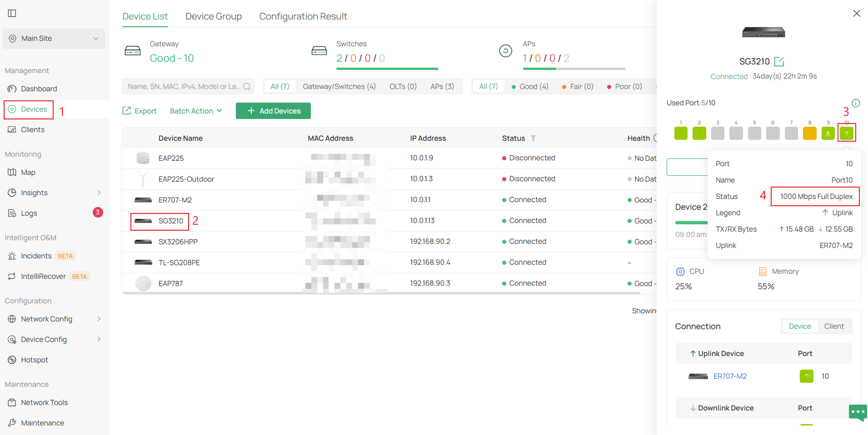Click the CPU usage icon
The height and width of the screenshot is (435, 868).
coord(680,271)
